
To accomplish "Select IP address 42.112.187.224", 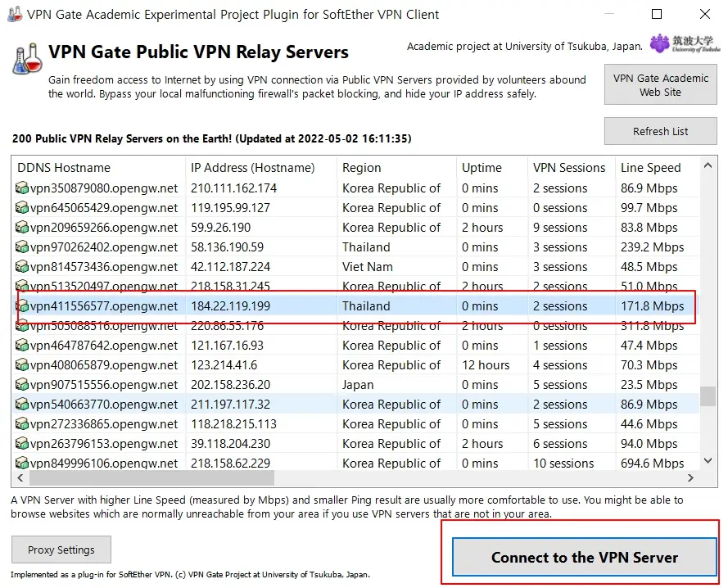I will click(x=230, y=267).
